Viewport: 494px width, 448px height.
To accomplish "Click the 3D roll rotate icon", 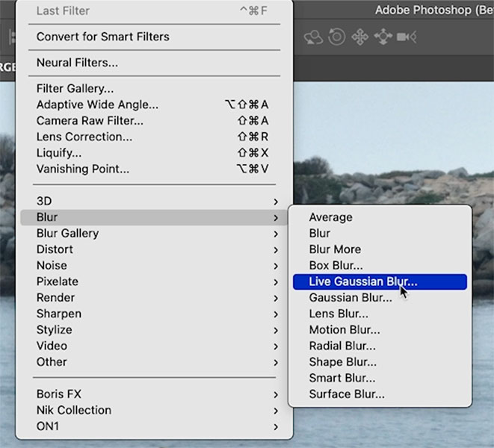I will [337, 37].
